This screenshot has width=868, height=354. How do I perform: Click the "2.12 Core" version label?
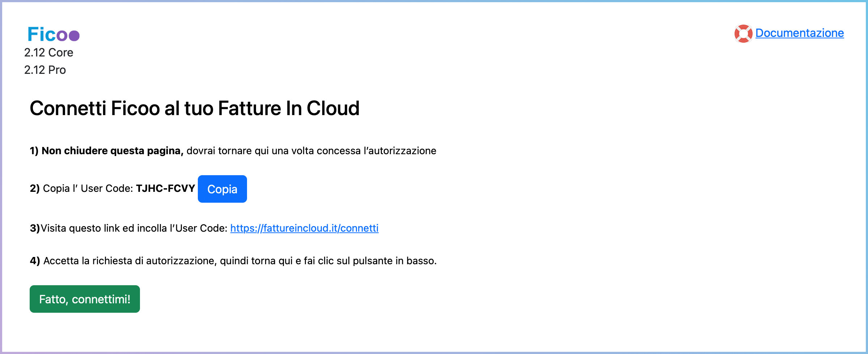pyautogui.click(x=48, y=52)
